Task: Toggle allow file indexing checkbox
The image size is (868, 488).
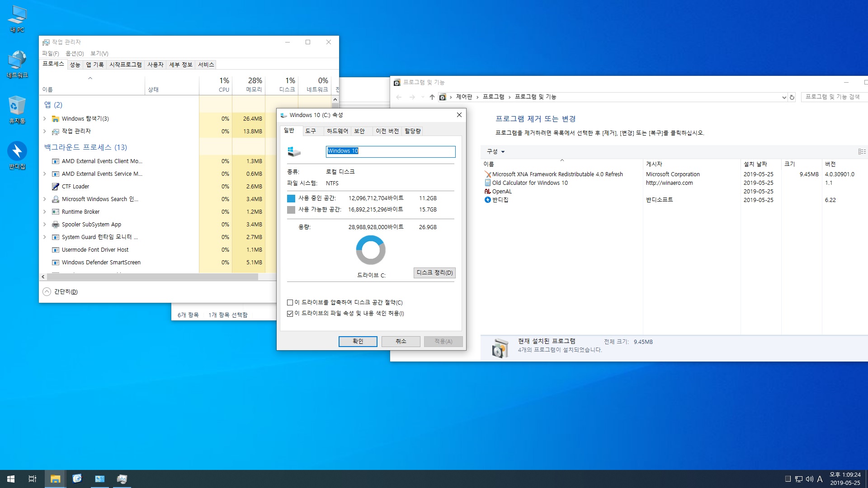Action: pos(290,314)
